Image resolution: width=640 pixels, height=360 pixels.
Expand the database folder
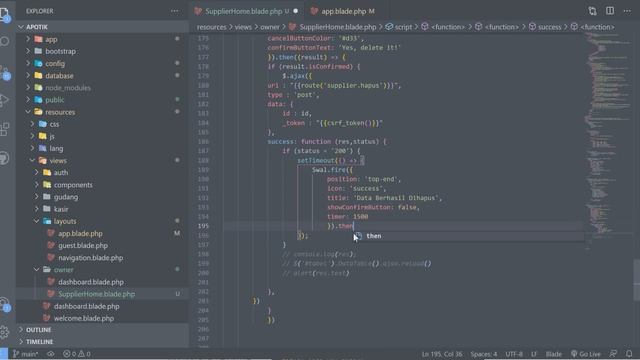tap(102, 76)
